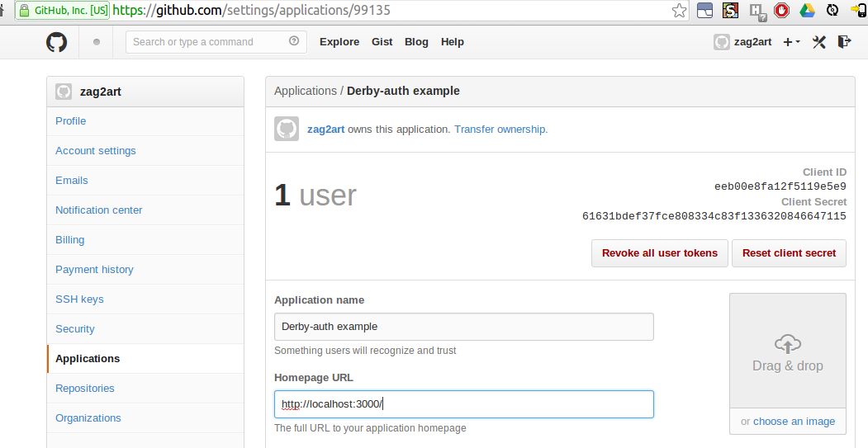Open the Notification center section

[99, 210]
